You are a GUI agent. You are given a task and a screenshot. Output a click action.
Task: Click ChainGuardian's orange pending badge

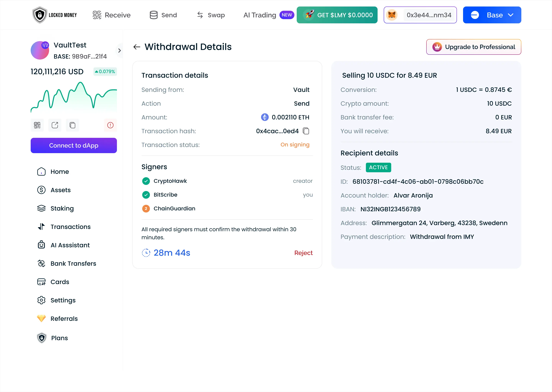[146, 209]
